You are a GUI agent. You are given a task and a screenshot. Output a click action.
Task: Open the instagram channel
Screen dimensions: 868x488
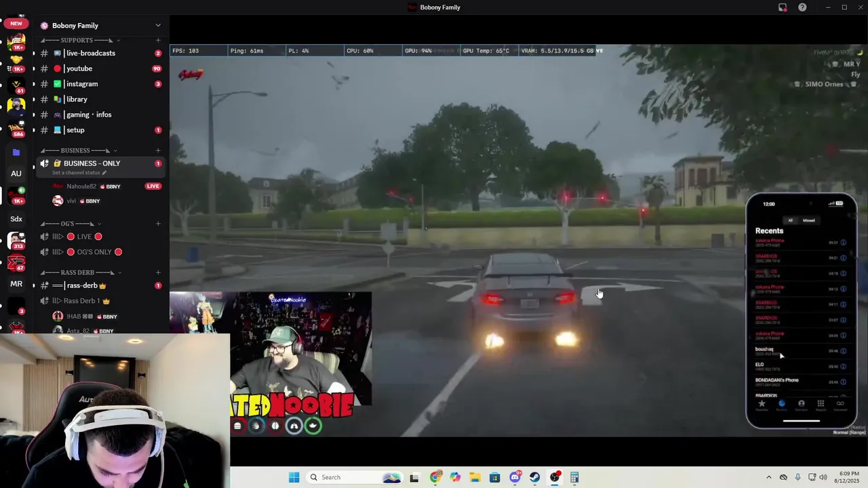pyautogui.click(x=99, y=84)
